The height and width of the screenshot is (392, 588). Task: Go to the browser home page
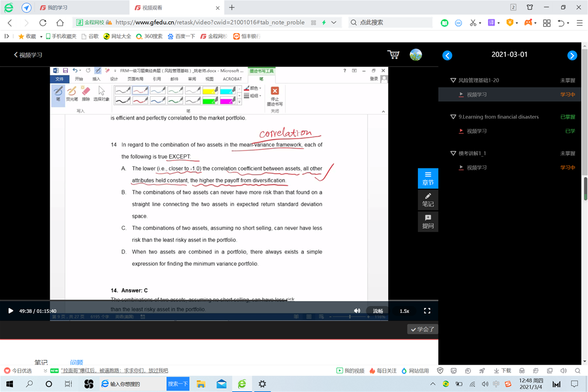click(60, 22)
